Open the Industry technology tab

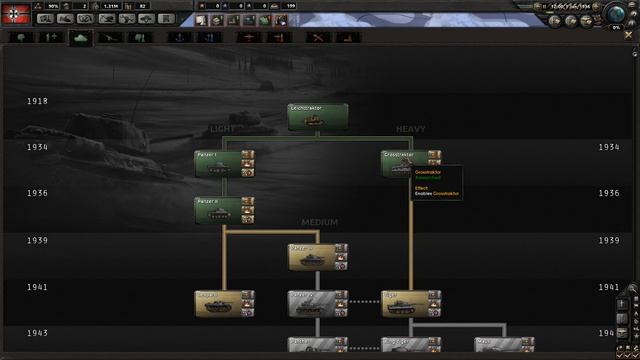(x=348, y=38)
